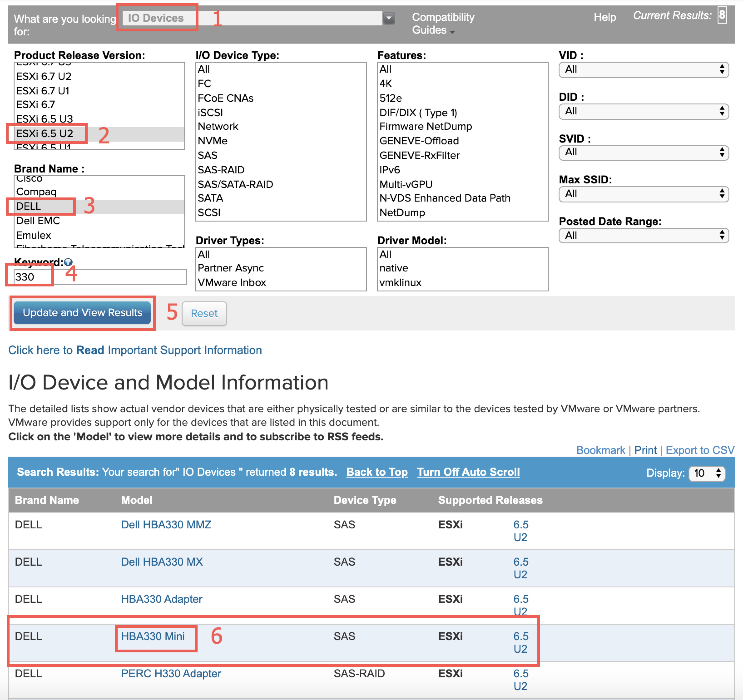Click the Keyword help info icon
The width and height of the screenshot is (743, 700).
(x=68, y=262)
